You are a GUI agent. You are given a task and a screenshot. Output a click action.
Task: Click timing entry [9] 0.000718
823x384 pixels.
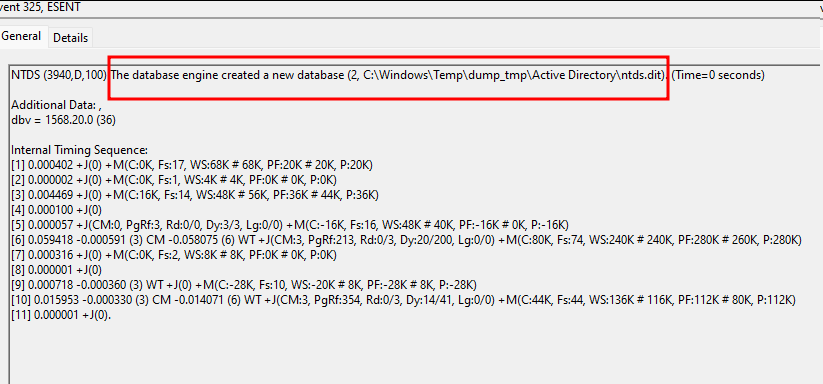pyautogui.click(x=244, y=285)
